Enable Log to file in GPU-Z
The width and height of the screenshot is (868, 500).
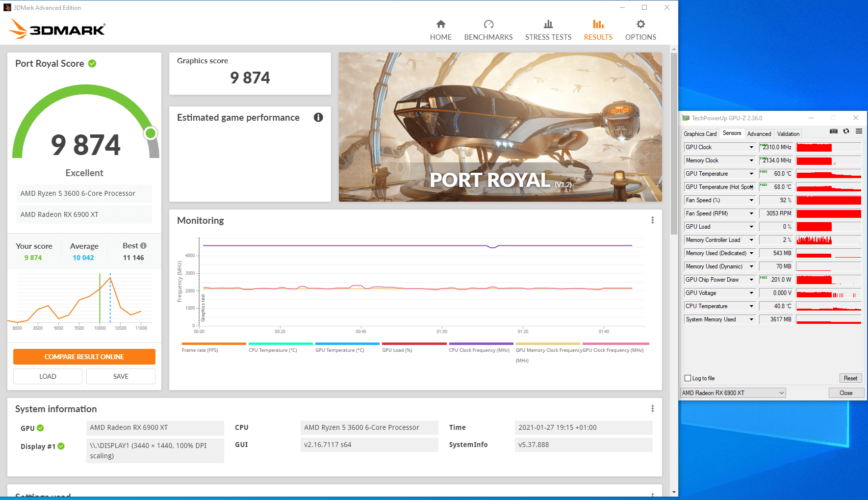(x=688, y=378)
